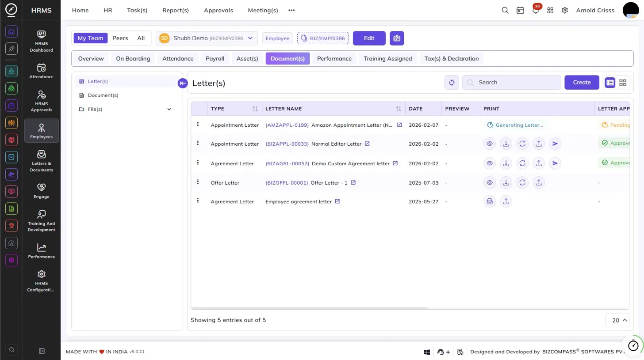
Task: Open row menu for Amazon Appointment Letter
Action: point(198,124)
